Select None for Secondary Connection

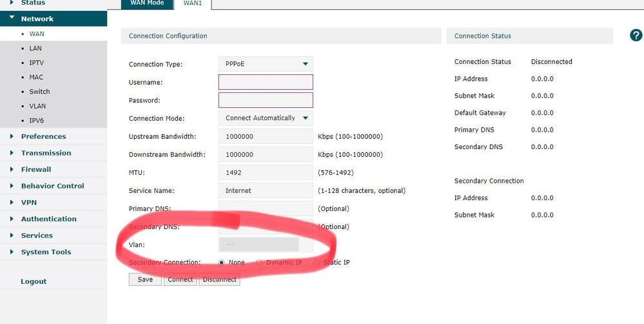point(222,263)
